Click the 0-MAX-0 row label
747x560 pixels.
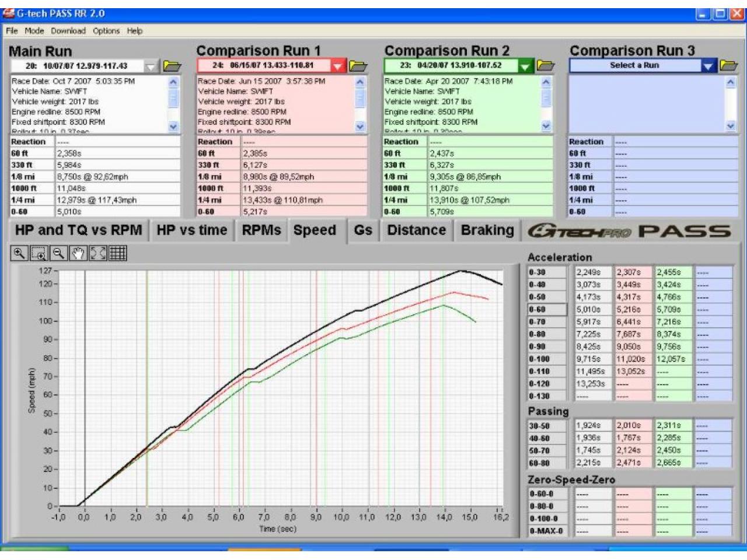[x=547, y=531]
